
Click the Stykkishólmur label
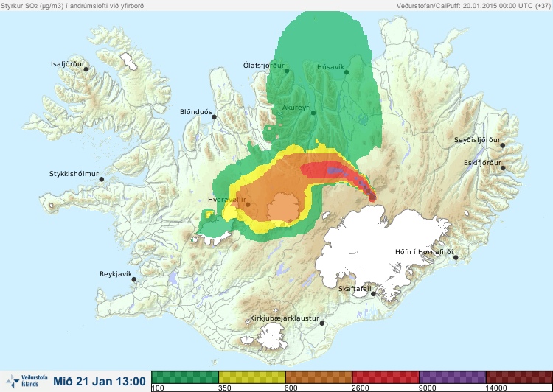pos(74,174)
